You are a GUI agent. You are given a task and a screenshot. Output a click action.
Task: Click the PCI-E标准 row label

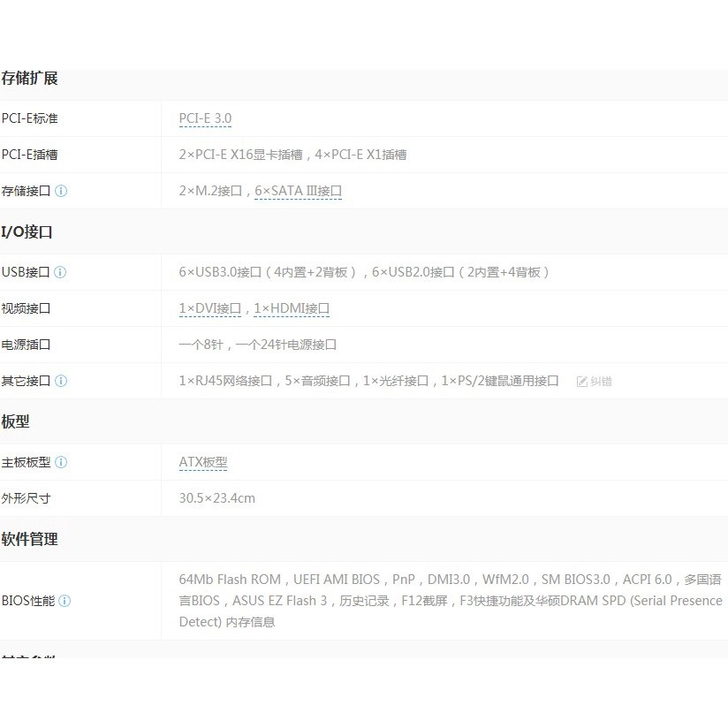(x=30, y=118)
